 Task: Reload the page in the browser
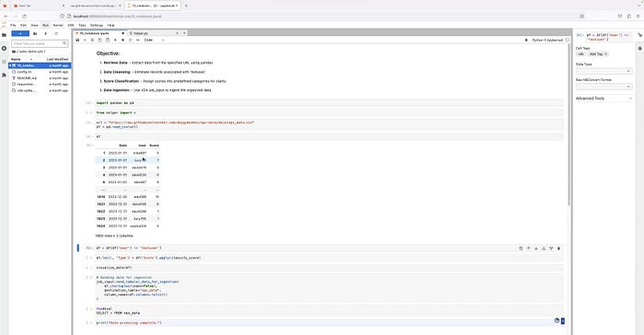tap(24, 16)
